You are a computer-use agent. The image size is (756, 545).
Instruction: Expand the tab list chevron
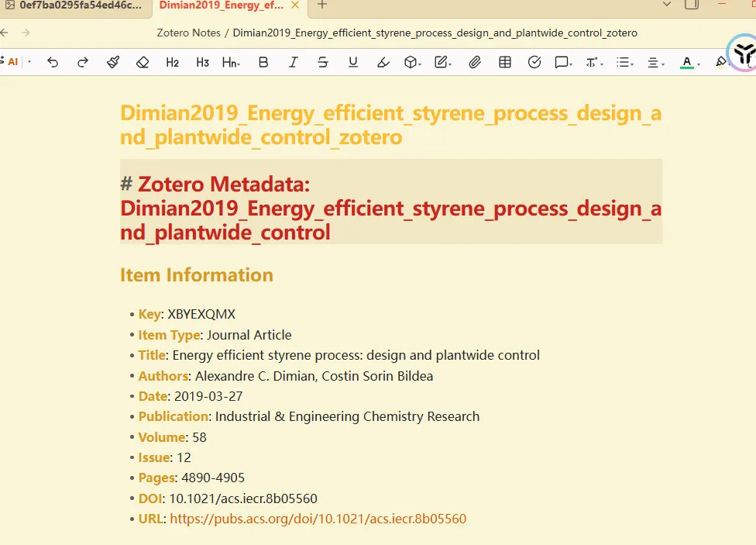(x=667, y=5)
